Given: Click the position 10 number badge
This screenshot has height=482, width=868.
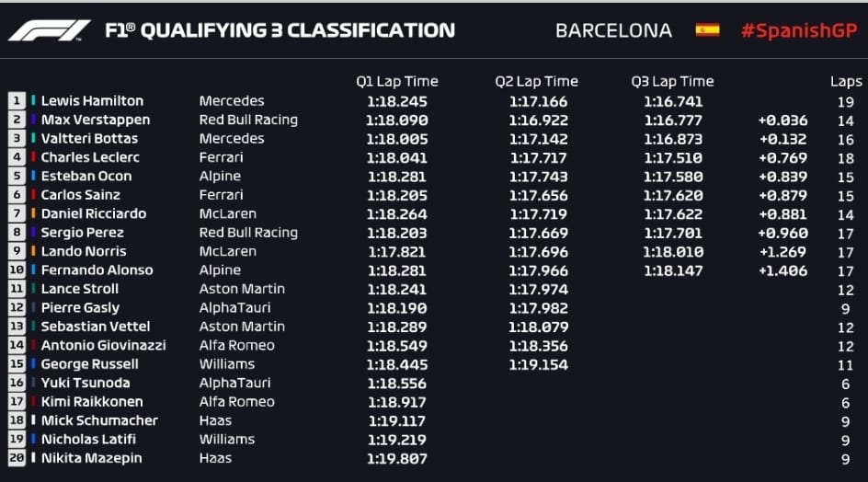Looking at the screenshot, I should [x=17, y=270].
